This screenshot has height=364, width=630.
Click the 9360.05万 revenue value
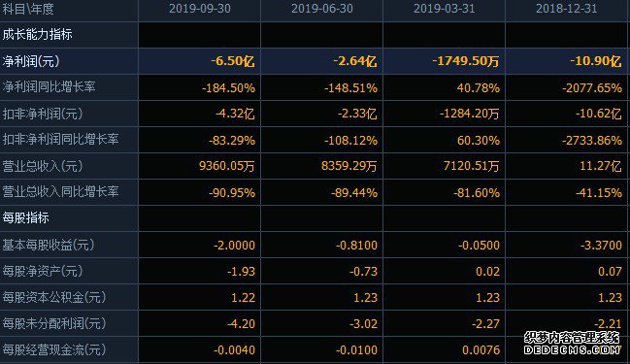pos(227,166)
